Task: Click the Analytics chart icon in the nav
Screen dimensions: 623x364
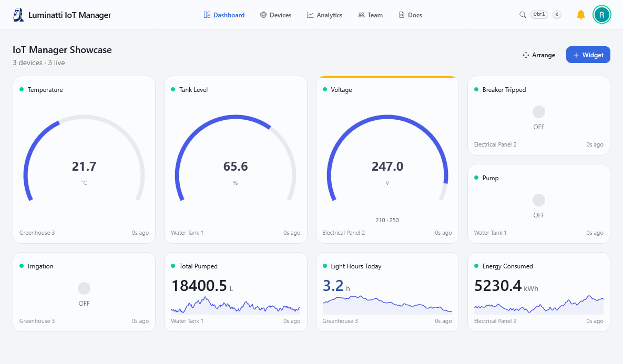Action: tap(310, 15)
